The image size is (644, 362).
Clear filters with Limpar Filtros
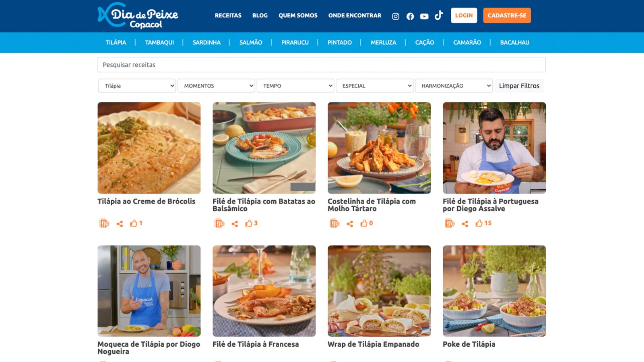pos(519,86)
